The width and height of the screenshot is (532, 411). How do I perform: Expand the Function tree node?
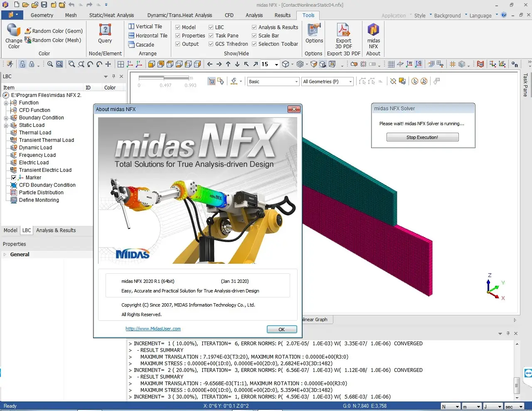point(6,103)
